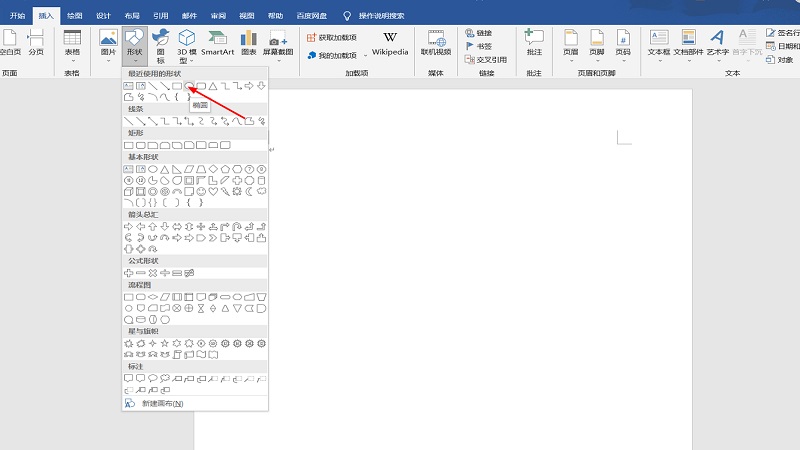Add a comment with 批注
This screenshot has width=800, height=450.
point(534,42)
